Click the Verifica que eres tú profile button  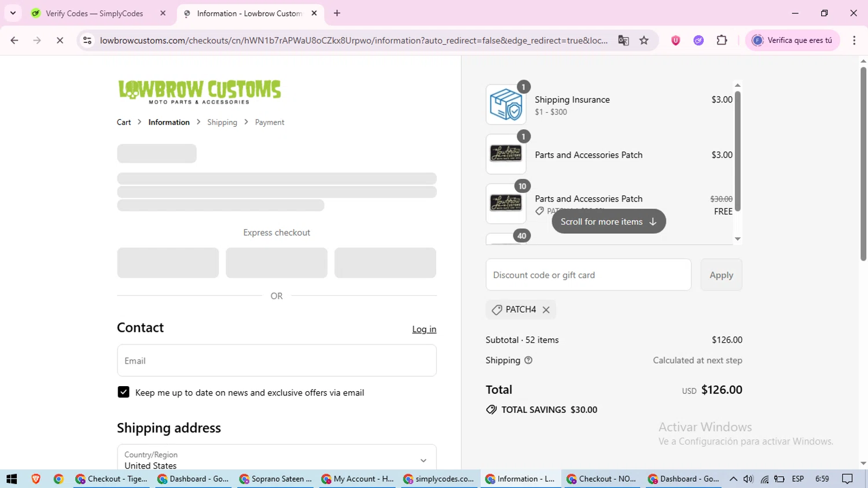click(792, 41)
